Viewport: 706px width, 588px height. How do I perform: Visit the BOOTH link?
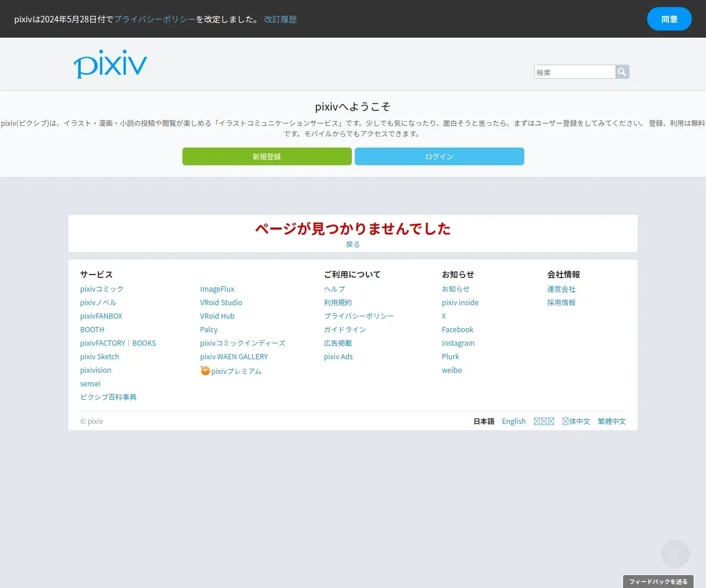(x=92, y=329)
